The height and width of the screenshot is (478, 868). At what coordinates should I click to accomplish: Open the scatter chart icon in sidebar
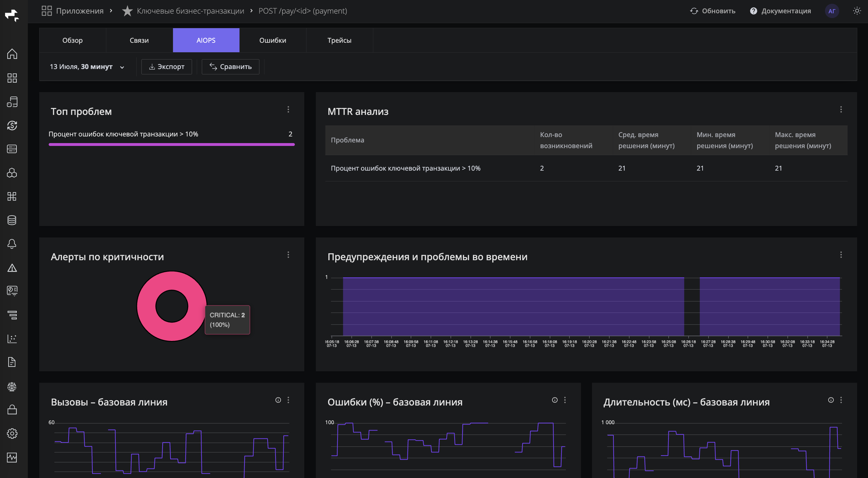pyautogui.click(x=12, y=339)
